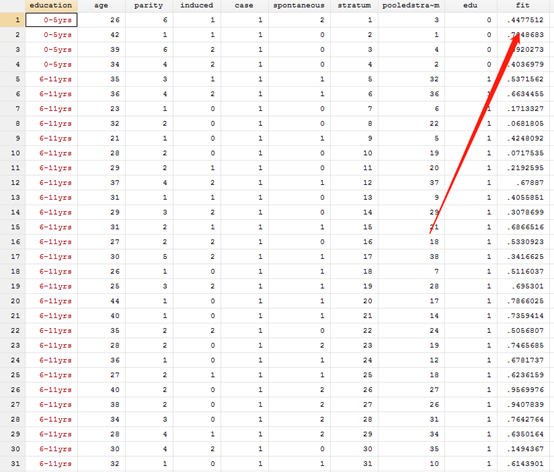Select the education column header
Screen dimensions: 554x472
pyautogui.click(x=51, y=5)
